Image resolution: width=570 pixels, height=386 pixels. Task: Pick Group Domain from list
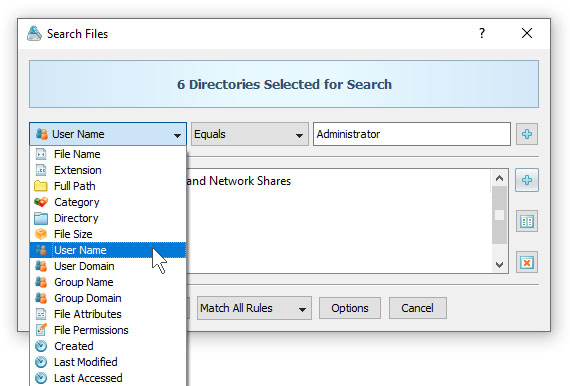point(108,298)
